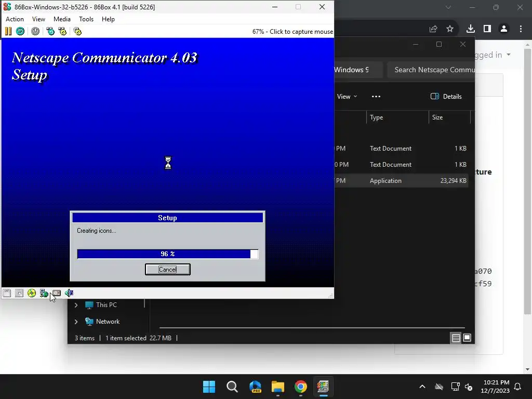Open Chrome tab search chevron
Viewport: 532px width, 399px height.
point(448,7)
